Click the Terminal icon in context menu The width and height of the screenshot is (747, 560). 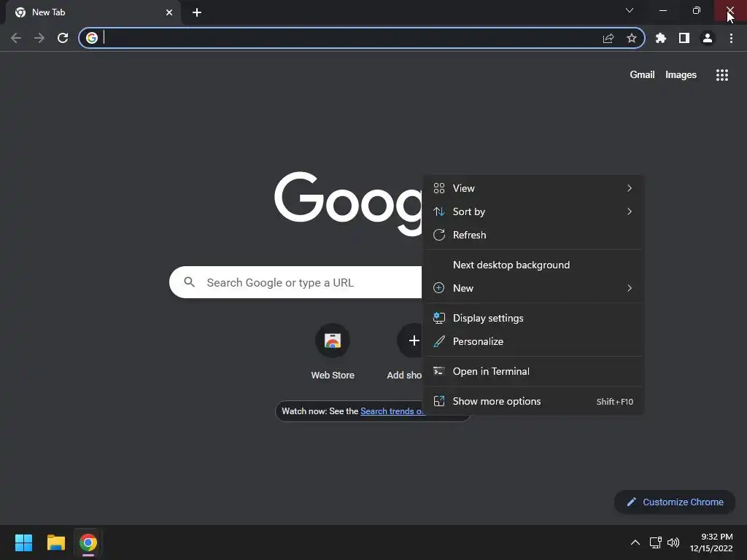(x=438, y=371)
